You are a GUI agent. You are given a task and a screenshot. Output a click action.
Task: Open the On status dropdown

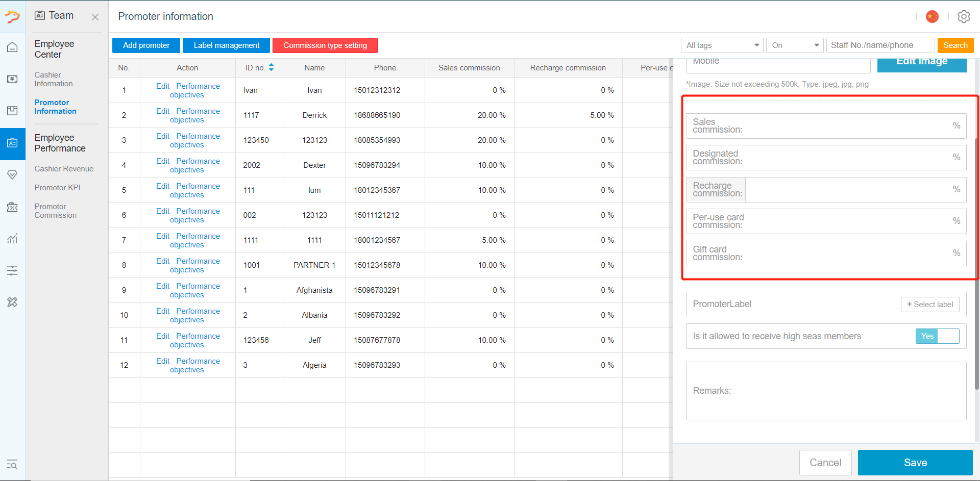point(795,45)
